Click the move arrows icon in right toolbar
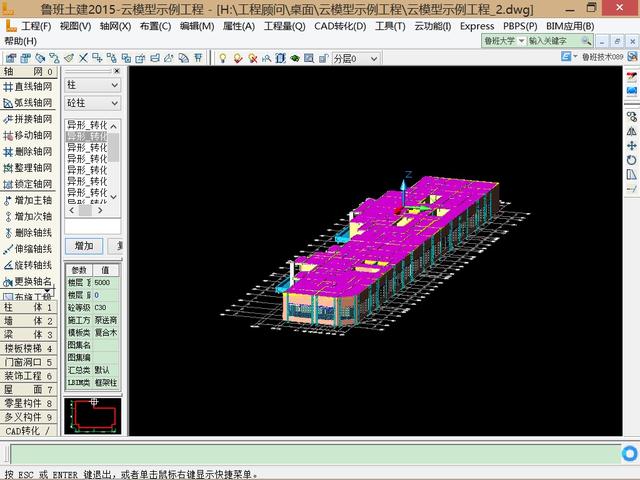 (x=631, y=145)
